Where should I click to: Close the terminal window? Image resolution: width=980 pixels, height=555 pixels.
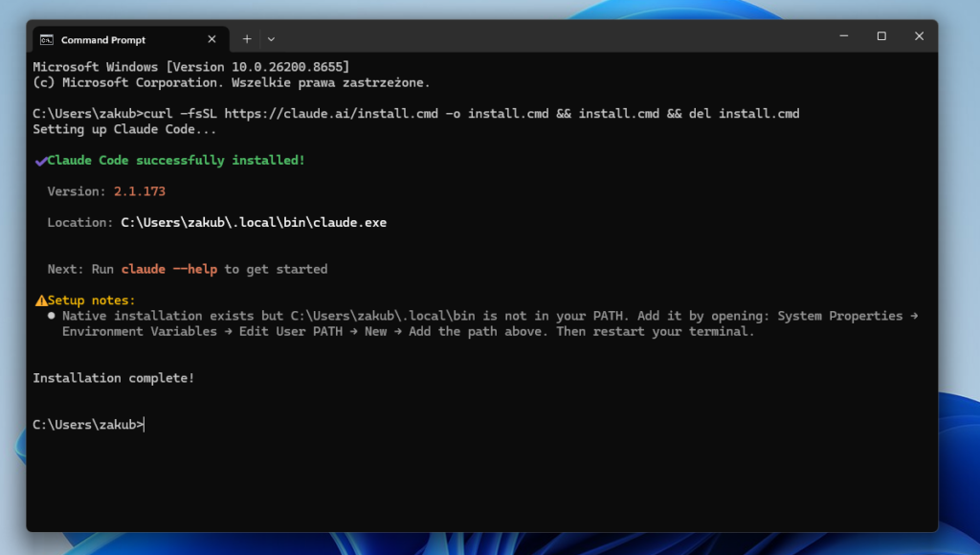(919, 36)
